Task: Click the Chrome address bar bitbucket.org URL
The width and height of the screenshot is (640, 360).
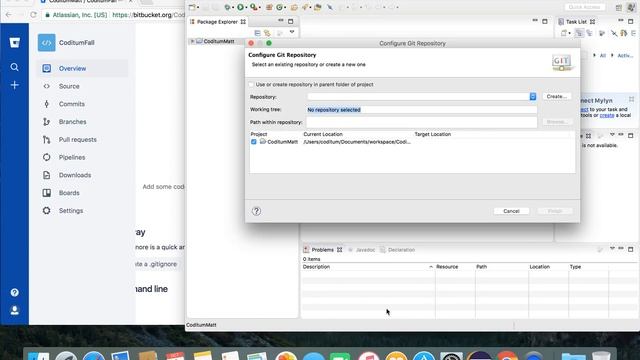Action: pos(148,15)
